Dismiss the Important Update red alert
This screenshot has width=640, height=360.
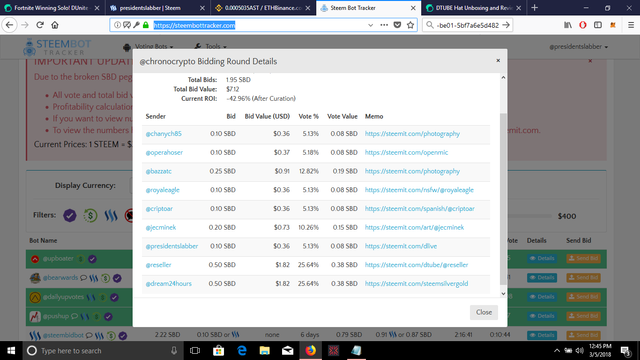[590, 61]
